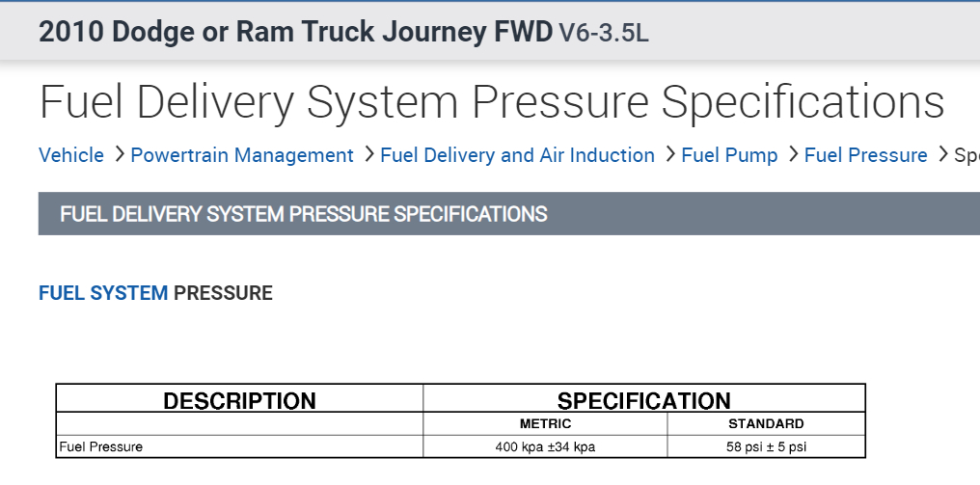Navigate to Fuel Delivery and Air Induction

pyautogui.click(x=517, y=155)
